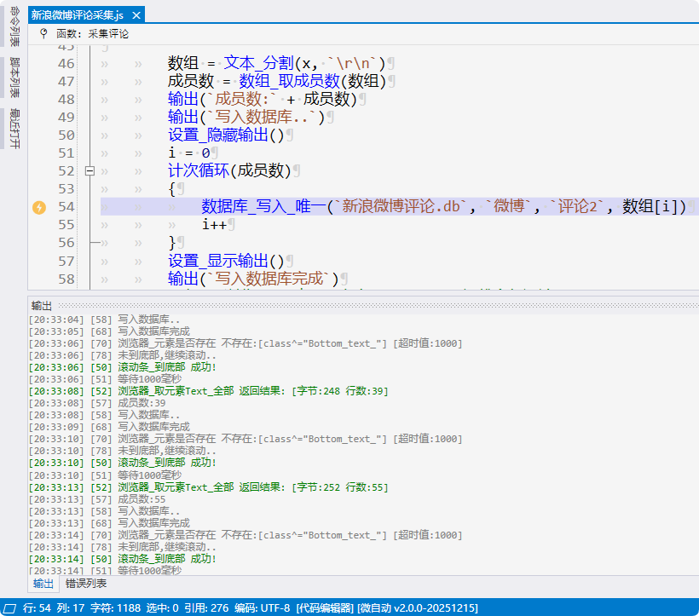Click the 行: 54 position in status bar
699x616 pixels.
37,607
